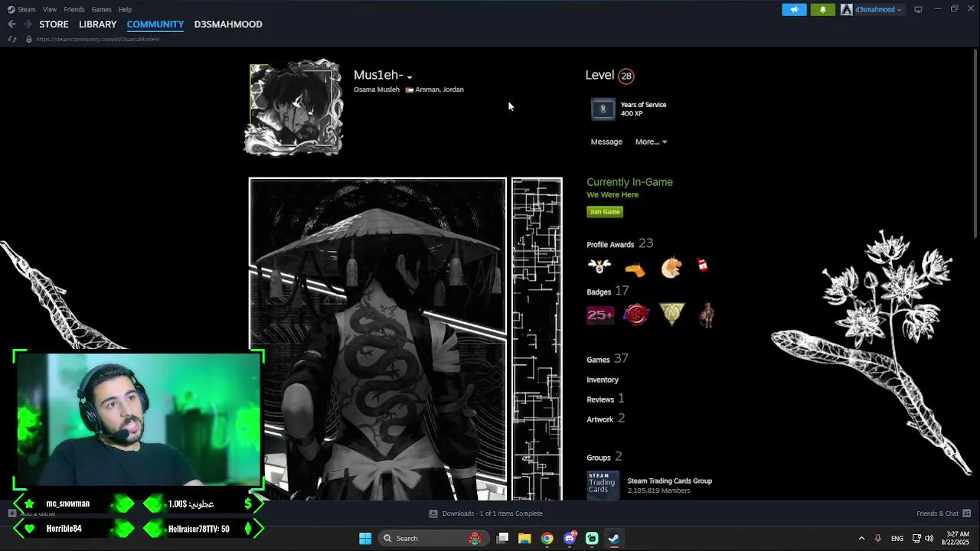Open Friends & Chat icon
Screen dimensions: 980x551
pyautogui.click(x=966, y=514)
